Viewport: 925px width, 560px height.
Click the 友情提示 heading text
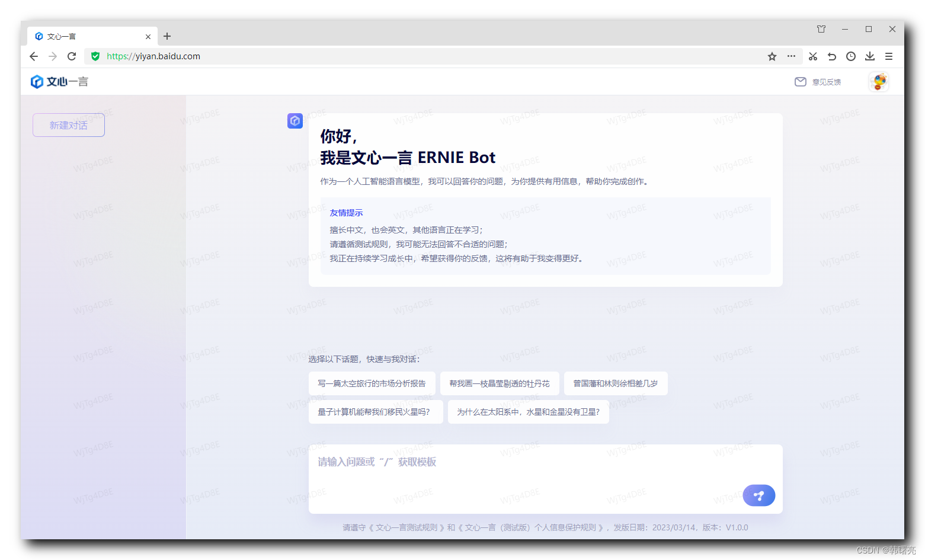(346, 213)
